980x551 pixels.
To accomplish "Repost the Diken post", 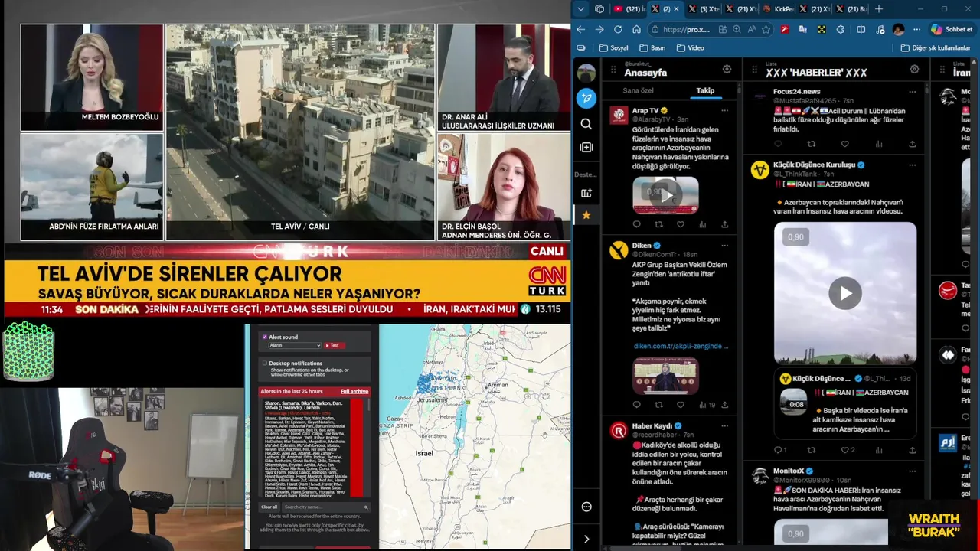I will pyautogui.click(x=658, y=405).
